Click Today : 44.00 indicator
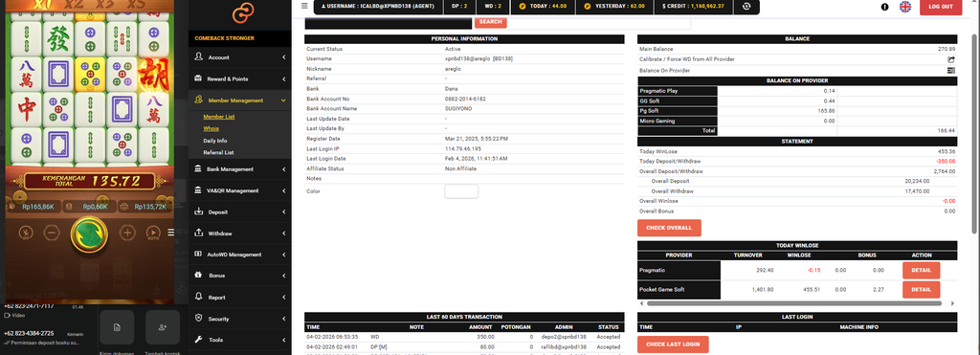Image resolution: width=980 pixels, height=355 pixels. pyautogui.click(x=544, y=7)
